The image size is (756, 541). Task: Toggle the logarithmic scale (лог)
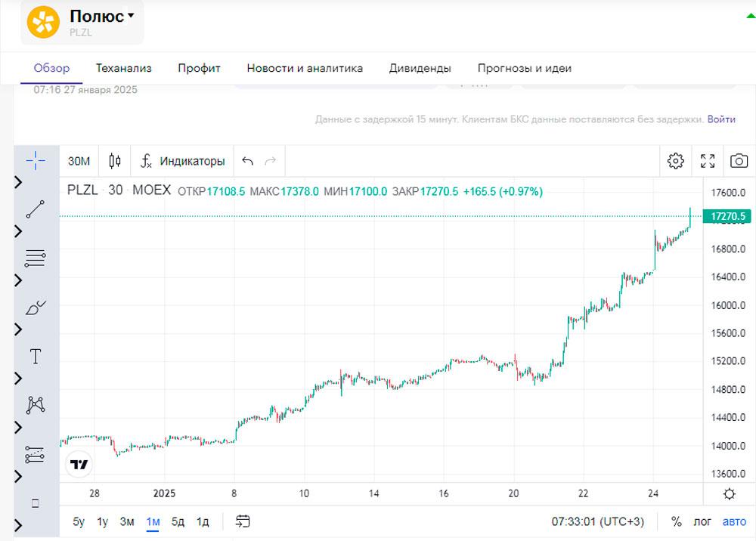[703, 521]
